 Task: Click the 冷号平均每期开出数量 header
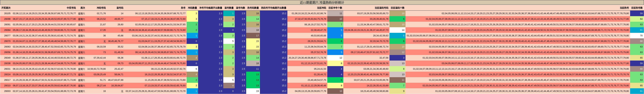211,8
